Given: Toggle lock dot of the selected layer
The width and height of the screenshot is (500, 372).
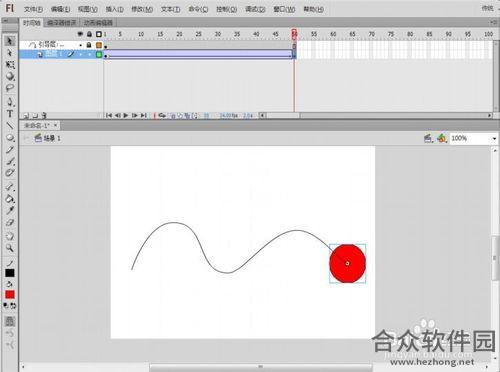Looking at the screenshot, I should click(89, 54).
